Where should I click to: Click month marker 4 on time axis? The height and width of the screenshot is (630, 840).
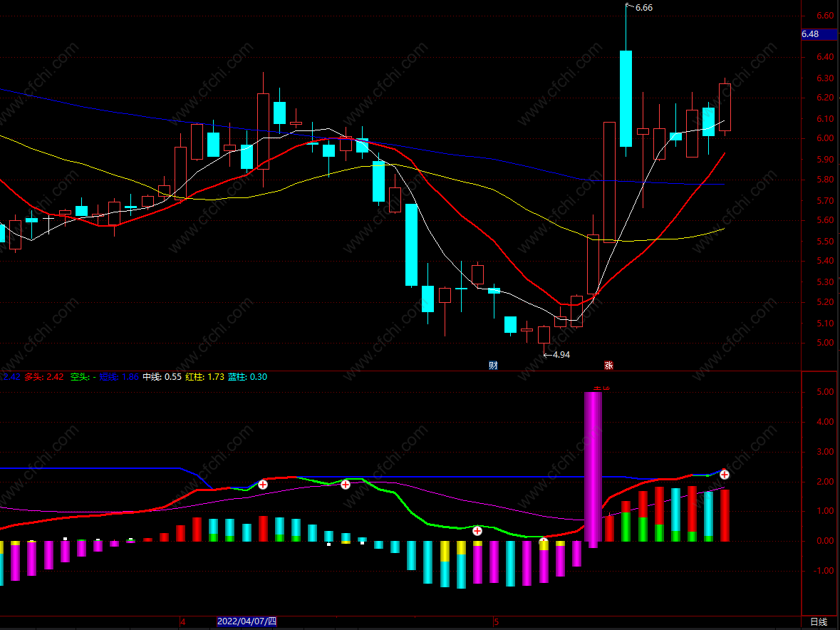click(x=182, y=622)
